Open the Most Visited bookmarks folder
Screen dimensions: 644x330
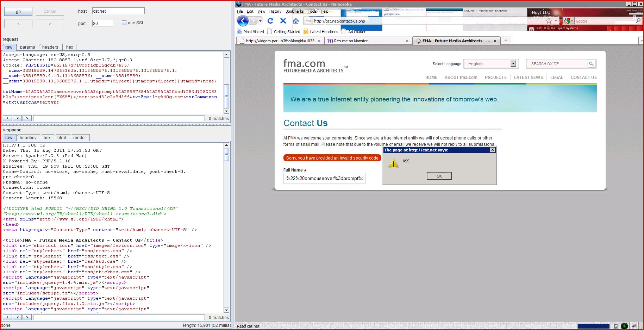[251, 32]
